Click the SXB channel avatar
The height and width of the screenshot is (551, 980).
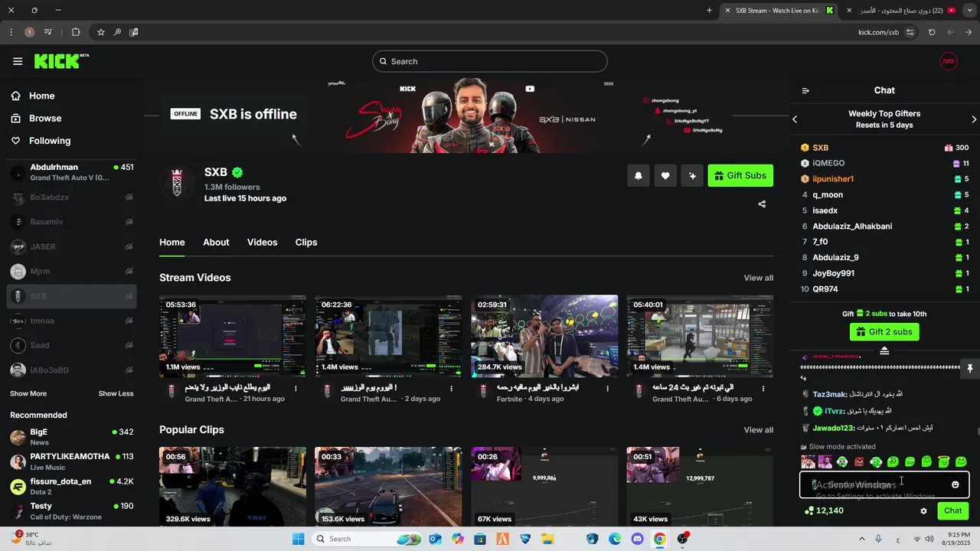tap(177, 182)
